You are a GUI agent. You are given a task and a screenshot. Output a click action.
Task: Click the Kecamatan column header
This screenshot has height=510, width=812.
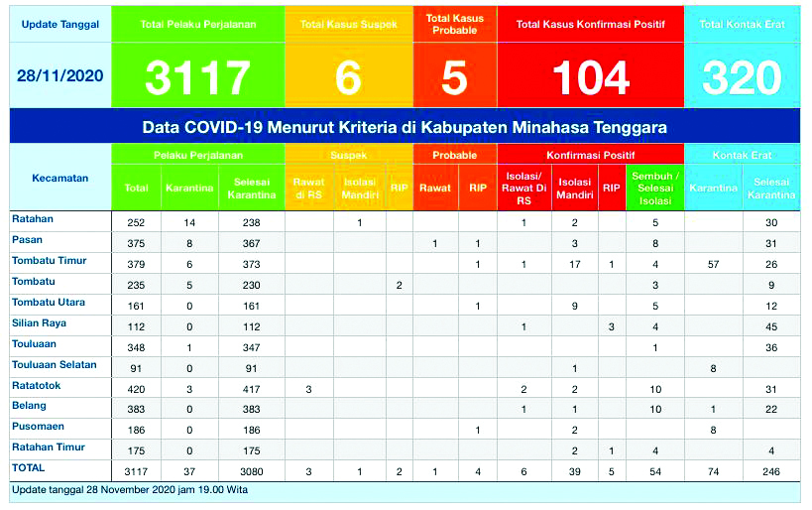tap(58, 179)
